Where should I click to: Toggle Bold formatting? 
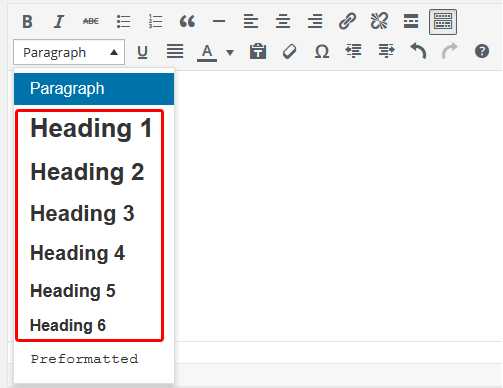click(x=27, y=22)
